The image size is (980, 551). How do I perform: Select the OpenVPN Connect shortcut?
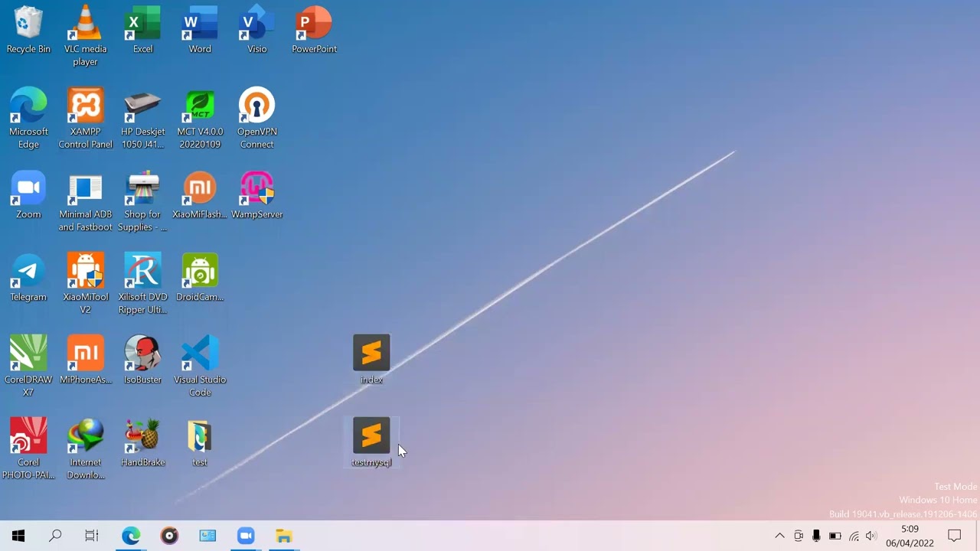[256, 119]
